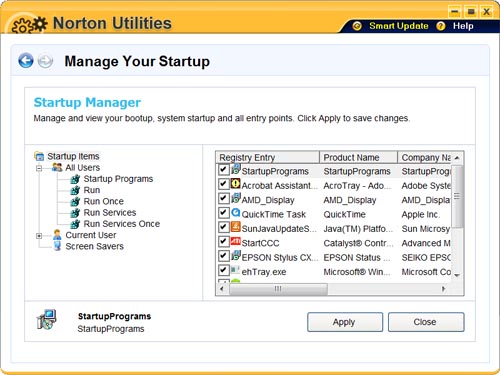The height and width of the screenshot is (375, 500).
Task: Sort by Company Name column header
Action: [x=424, y=157]
